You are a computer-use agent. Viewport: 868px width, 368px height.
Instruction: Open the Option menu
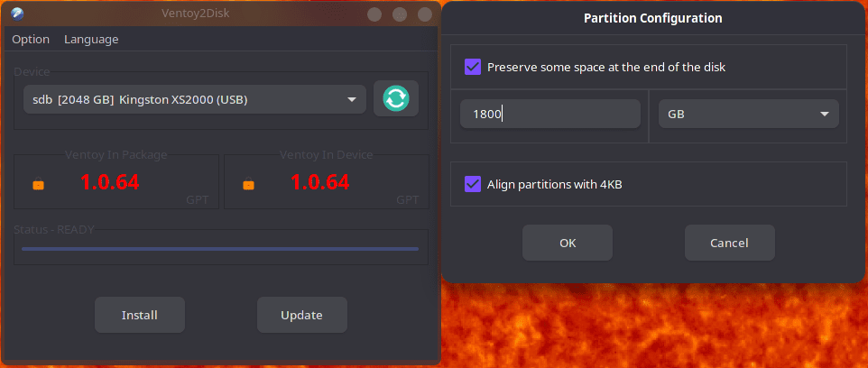tap(31, 40)
